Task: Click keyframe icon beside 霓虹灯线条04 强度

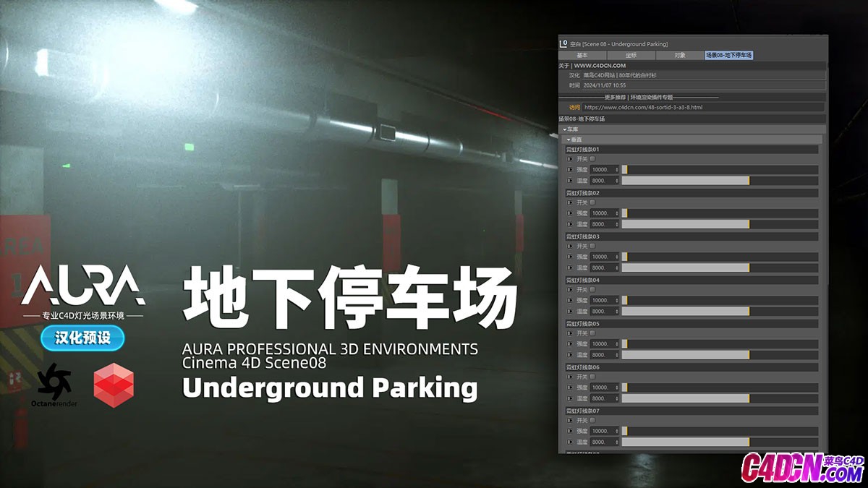Action: click(x=570, y=300)
